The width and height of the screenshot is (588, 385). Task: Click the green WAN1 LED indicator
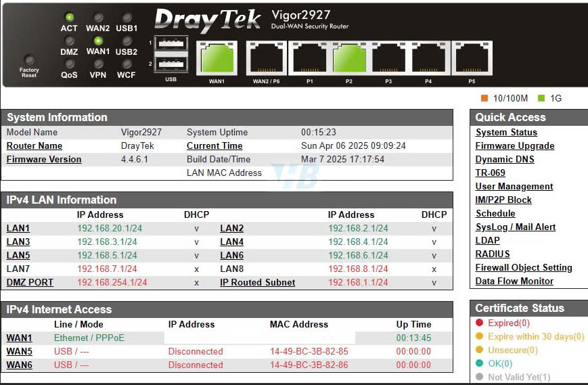(98, 41)
